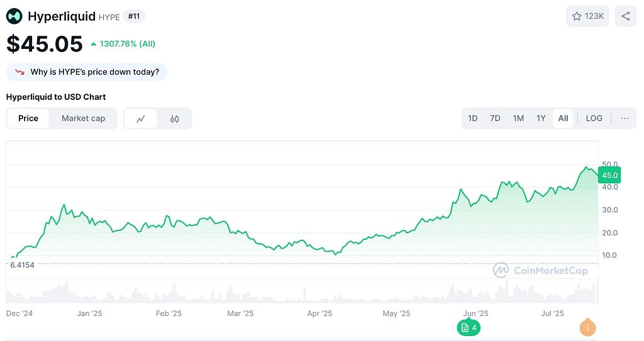This screenshot has width=644, height=341.
Task: Toggle LOG scale on the chart
Action: [x=594, y=118]
